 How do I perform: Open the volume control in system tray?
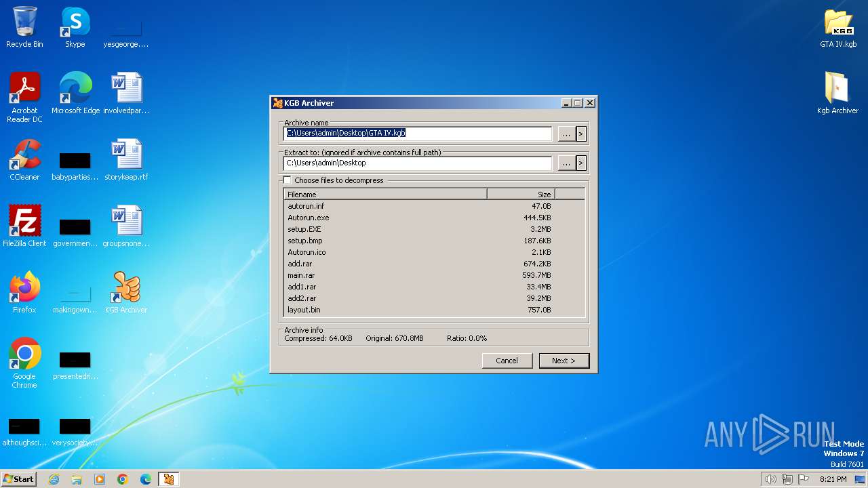pos(770,479)
